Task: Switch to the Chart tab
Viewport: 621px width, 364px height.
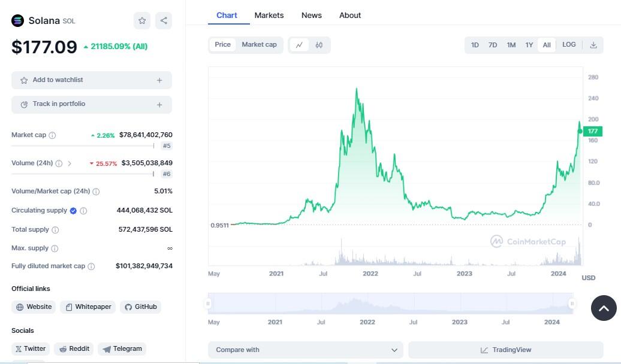Action: tap(227, 16)
